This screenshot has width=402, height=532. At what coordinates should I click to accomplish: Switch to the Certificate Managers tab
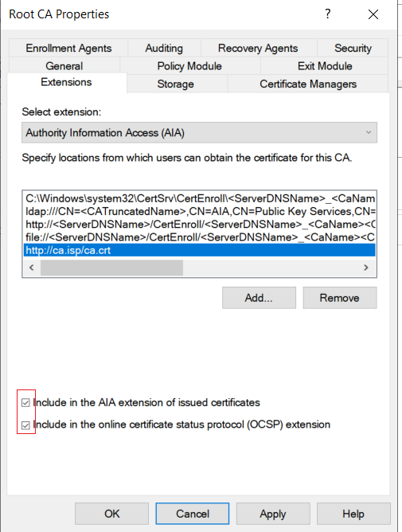point(308,84)
